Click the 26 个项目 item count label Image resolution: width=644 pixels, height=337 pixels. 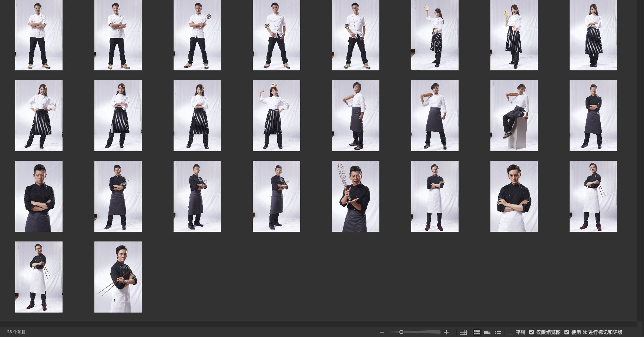pyautogui.click(x=17, y=332)
